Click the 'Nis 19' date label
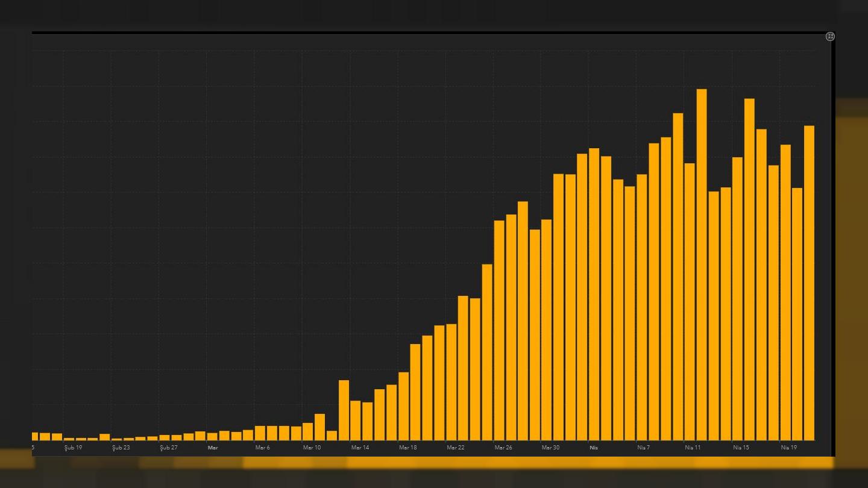 788,448
